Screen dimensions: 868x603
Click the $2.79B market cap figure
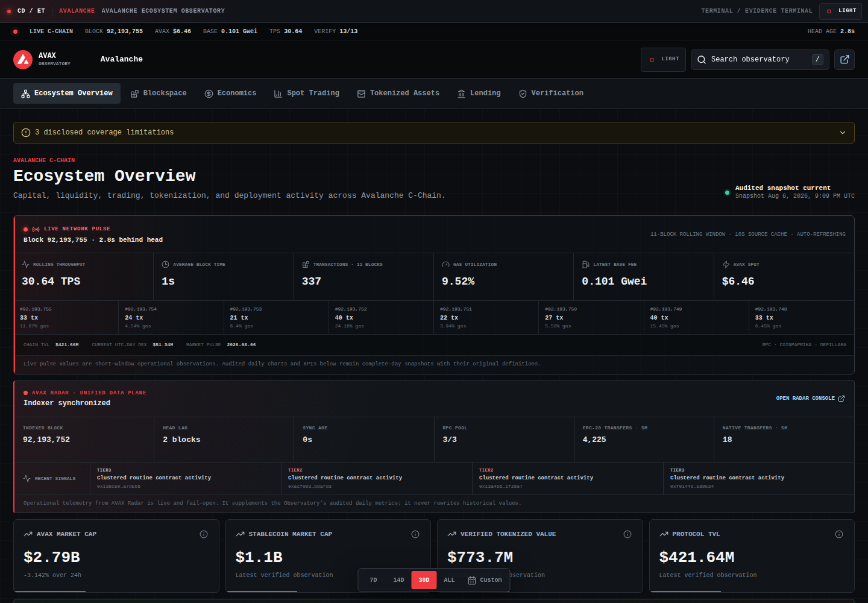tap(52, 557)
